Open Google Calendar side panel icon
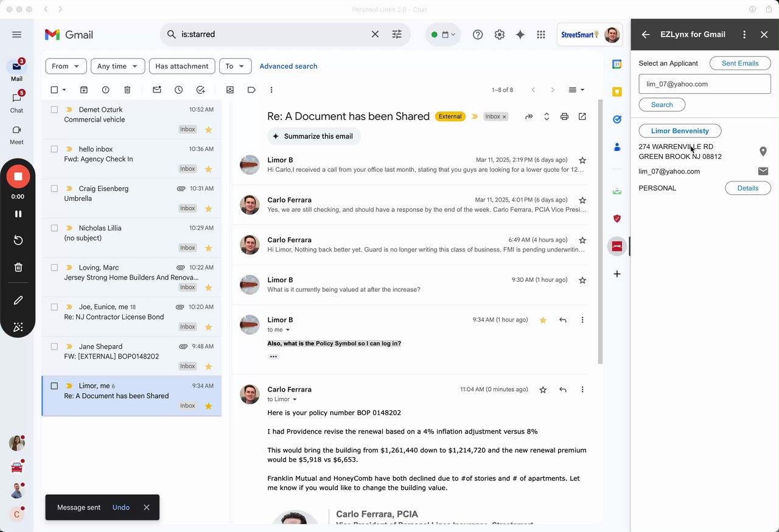Viewport: 779px width, 532px height. (617, 64)
